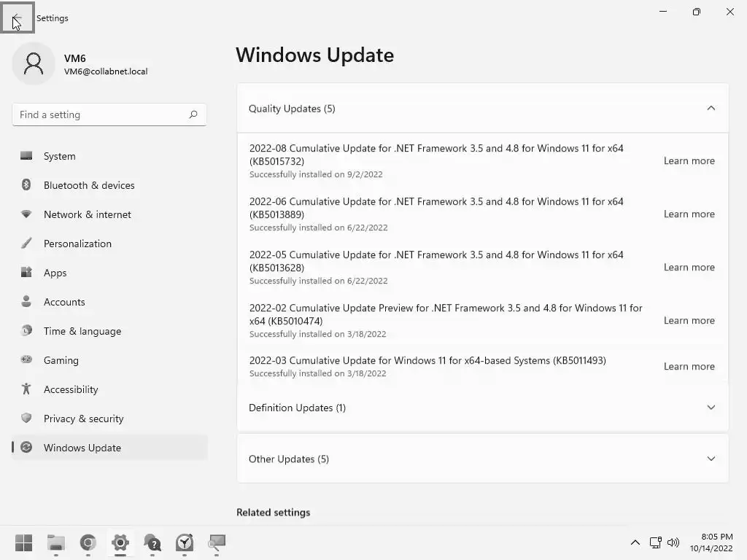
Task: Open the chat help taskbar icon
Action: tap(152, 542)
